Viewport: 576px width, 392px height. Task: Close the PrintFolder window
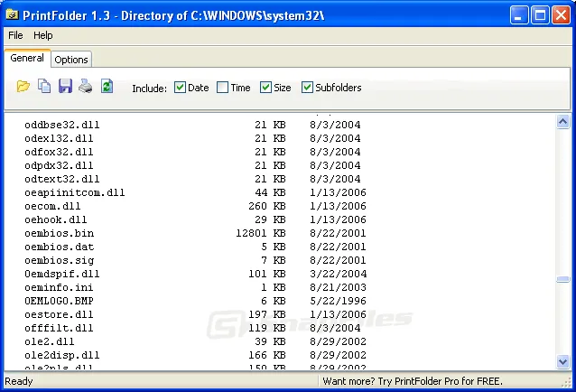point(561,15)
